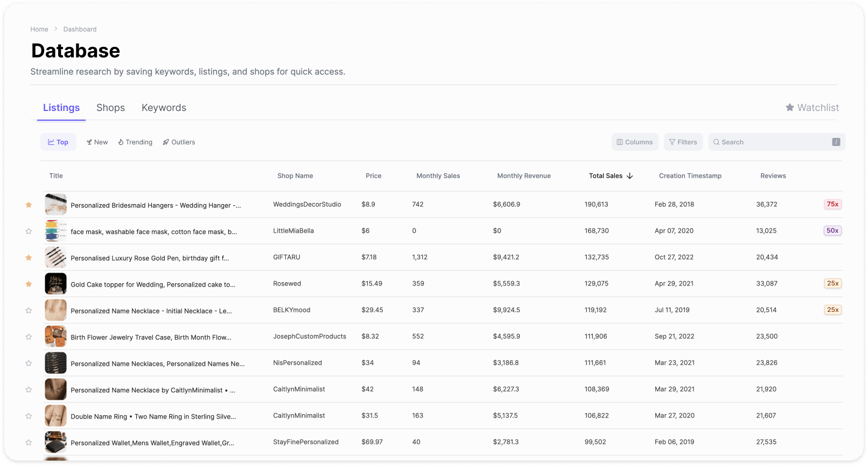The height and width of the screenshot is (466, 868).
Task: Click the 25x badge on BELKYmood row
Action: click(833, 310)
